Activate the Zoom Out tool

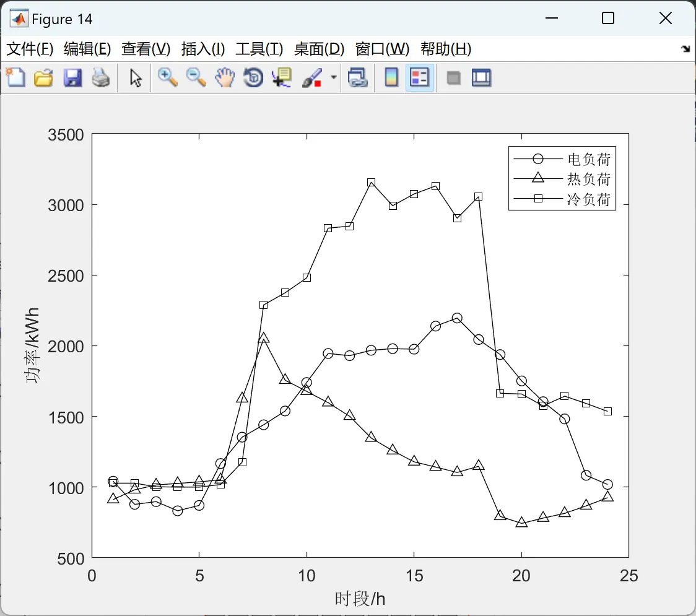[196, 77]
